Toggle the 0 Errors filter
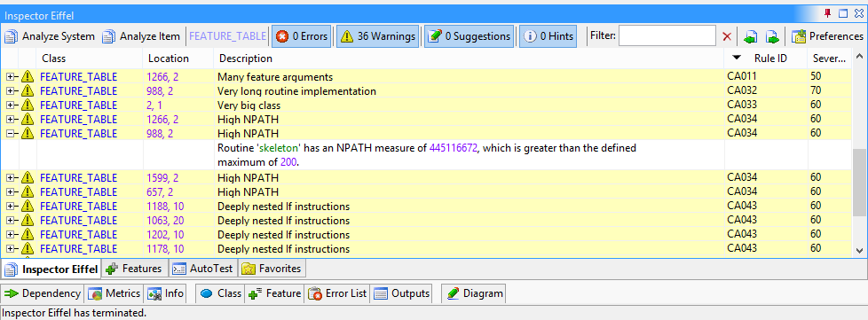Viewport: 868px width, 320px height. point(302,36)
